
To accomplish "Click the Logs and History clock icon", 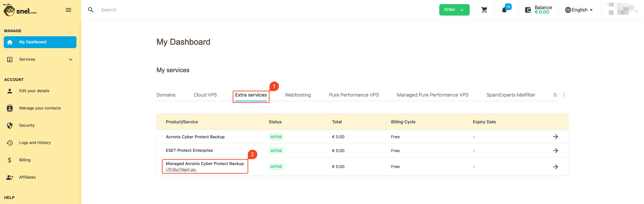I will (x=10, y=143).
